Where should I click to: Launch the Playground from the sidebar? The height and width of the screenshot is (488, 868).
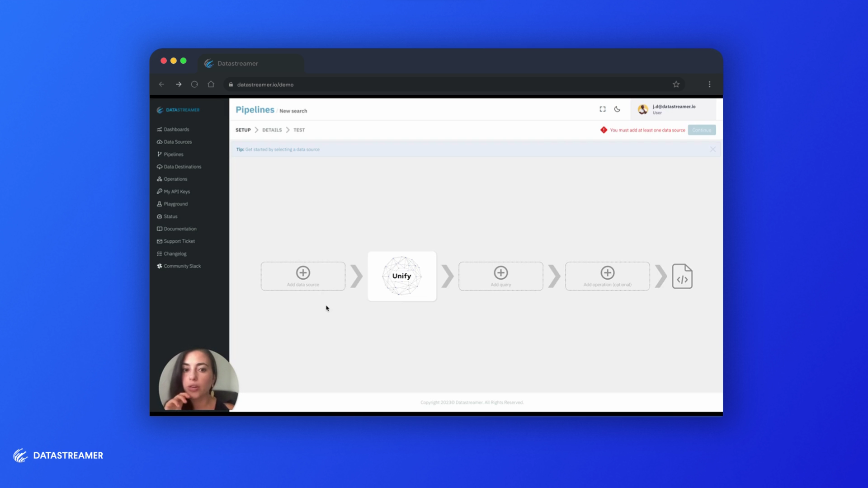tap(176, 204)
